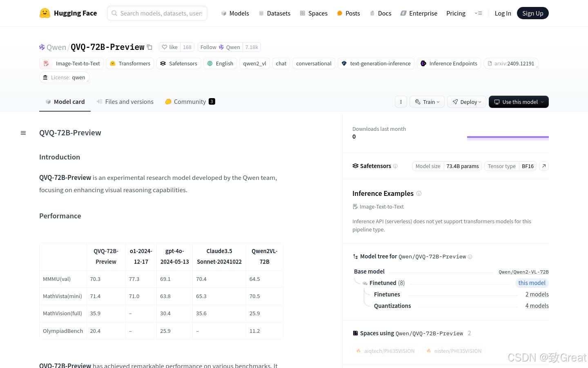The width and height of the screenshot is (588, 368).
Task: Click the OlympiadBench table row label
Action: pyautogui.click(x=63, y=331)
